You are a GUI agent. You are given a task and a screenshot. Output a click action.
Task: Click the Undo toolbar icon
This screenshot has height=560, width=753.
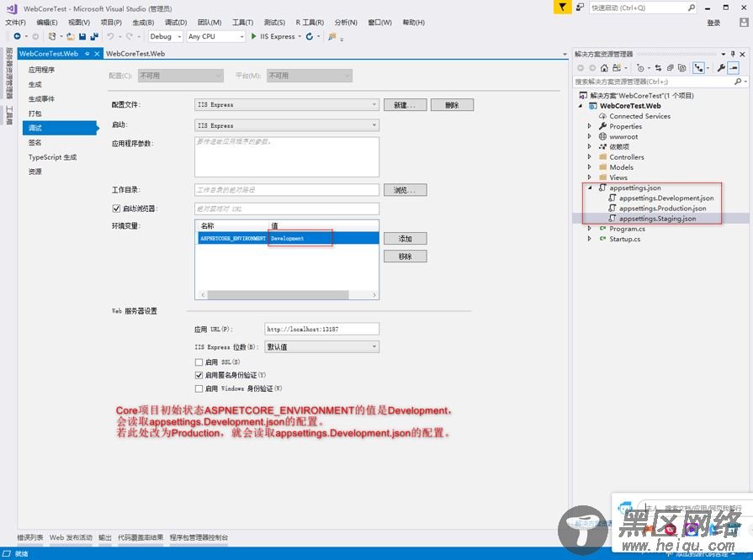(x=110, y=36)
